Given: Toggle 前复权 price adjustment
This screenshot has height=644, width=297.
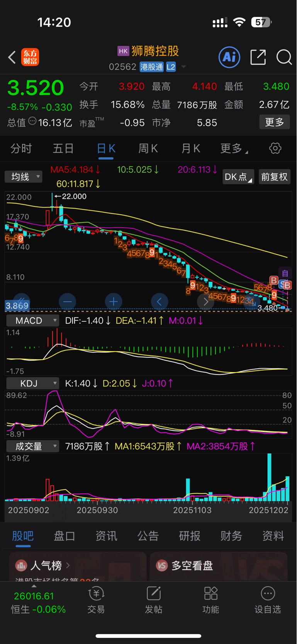Looking at the screenshot, I should click(275, 177).
